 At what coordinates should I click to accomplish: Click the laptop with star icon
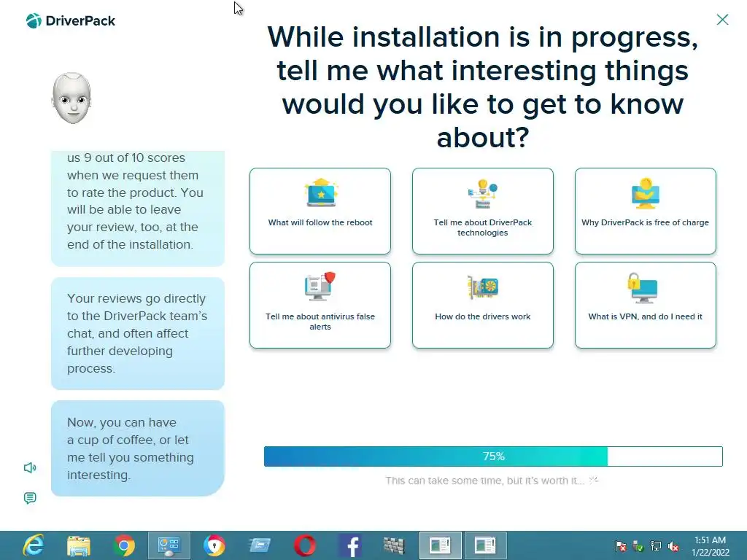[321, 192]
